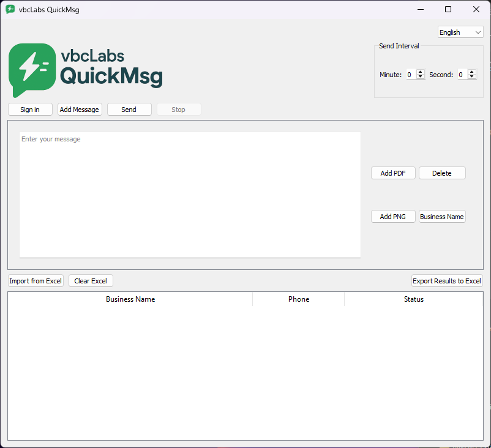The height and width of the screenshot is (448, 491).
Task: Sort by the Business Name column header
Action: 130,299
